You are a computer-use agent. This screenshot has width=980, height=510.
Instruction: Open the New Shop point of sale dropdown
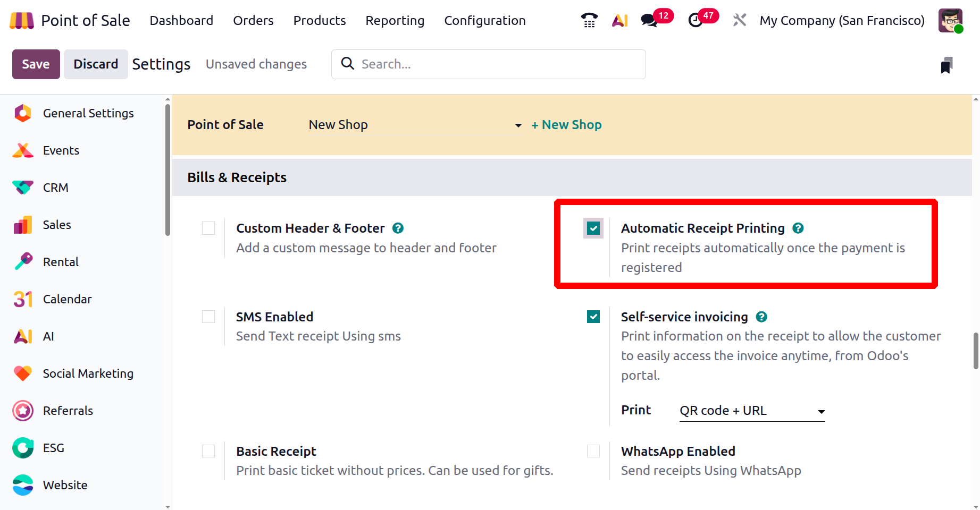tap(415, 125)
